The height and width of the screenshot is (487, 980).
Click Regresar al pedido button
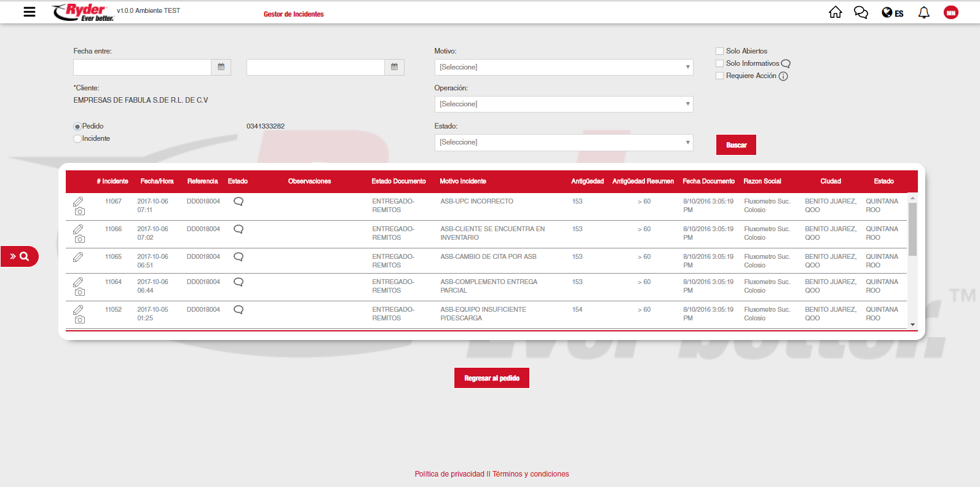(491, 378)
